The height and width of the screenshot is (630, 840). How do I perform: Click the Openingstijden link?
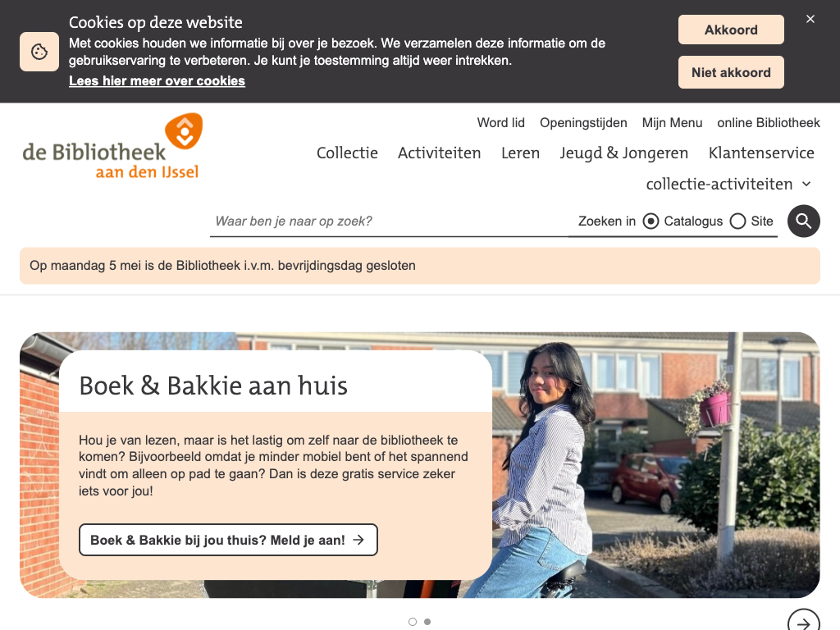point(583,123)
